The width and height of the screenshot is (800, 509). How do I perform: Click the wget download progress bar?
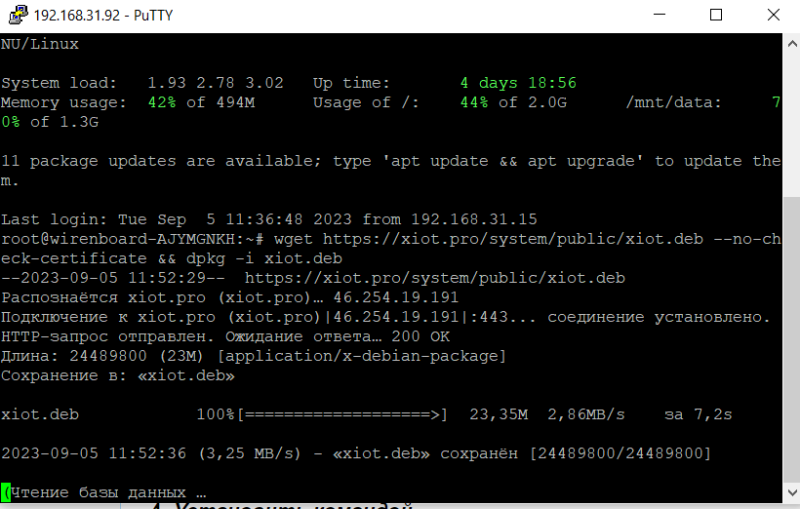342,414
